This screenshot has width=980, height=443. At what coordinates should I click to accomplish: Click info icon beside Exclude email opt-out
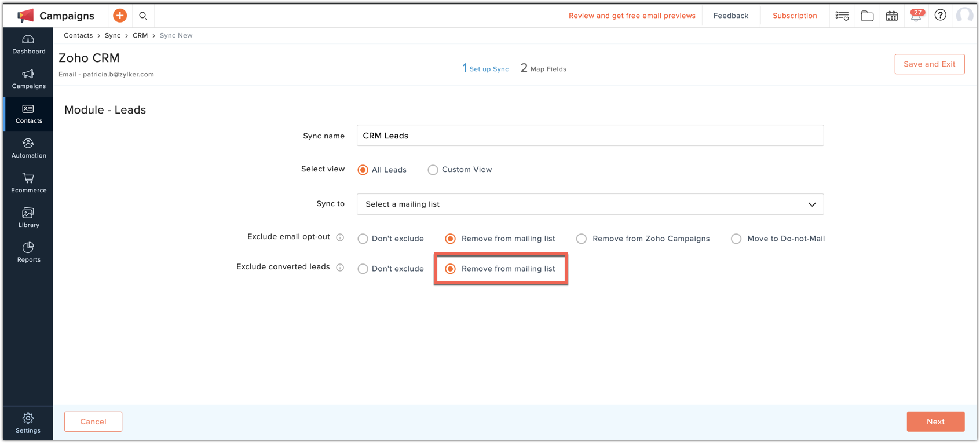(x=340, y=237)
